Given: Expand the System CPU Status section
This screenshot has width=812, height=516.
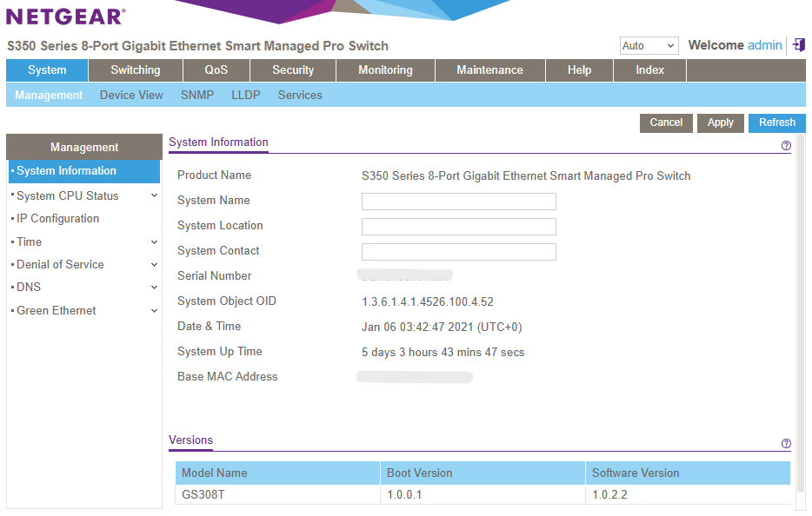Looking at the screenshot, I should coord(155,195).
